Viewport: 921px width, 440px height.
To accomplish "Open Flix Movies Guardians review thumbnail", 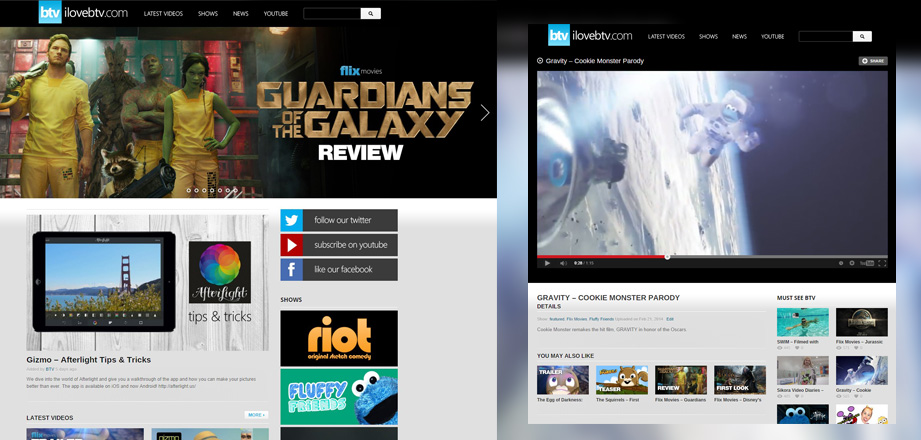I will coord(681,380).
